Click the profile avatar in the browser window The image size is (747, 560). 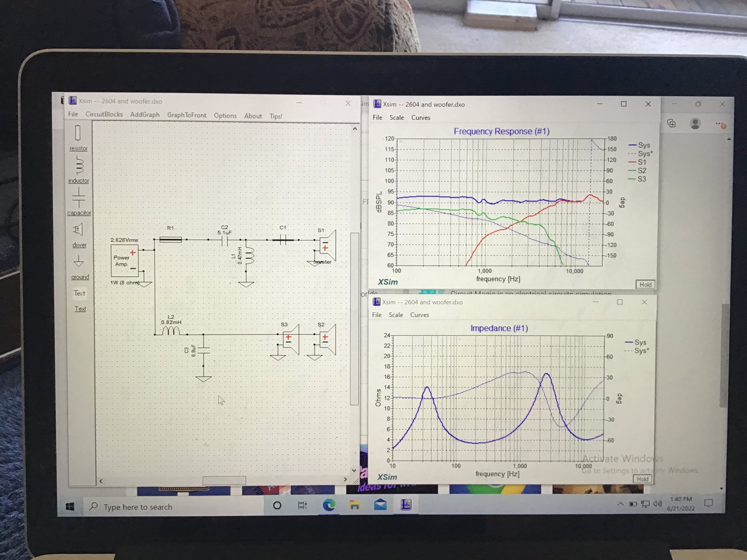[x=695, y=124]
